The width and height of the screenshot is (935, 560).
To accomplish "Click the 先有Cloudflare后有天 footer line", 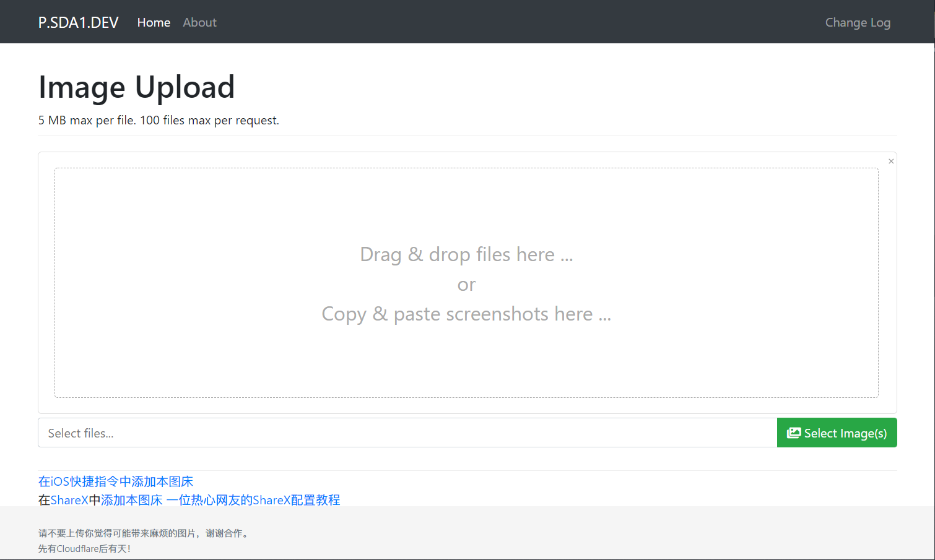I will (x=84, y=549).
